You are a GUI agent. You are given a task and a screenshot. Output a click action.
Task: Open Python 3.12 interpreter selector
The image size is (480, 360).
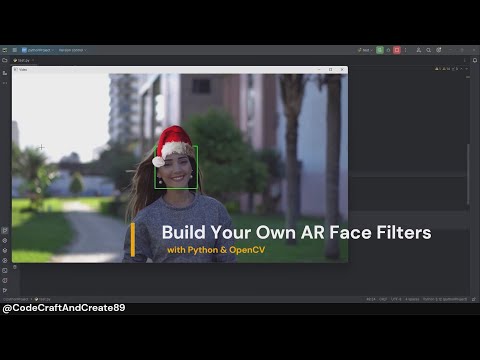[445, 299]
